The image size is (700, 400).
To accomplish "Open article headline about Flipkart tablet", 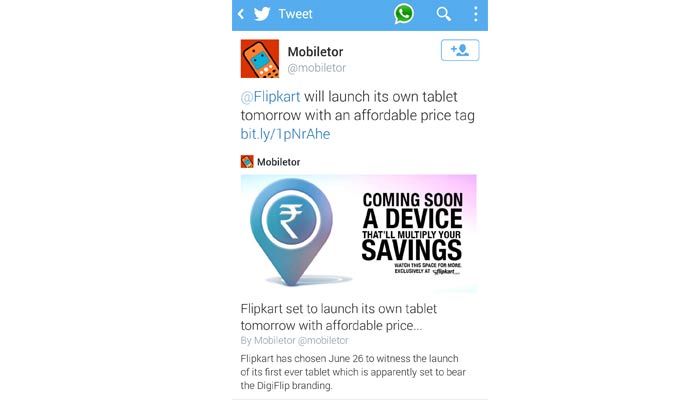I will coord(339,317).
